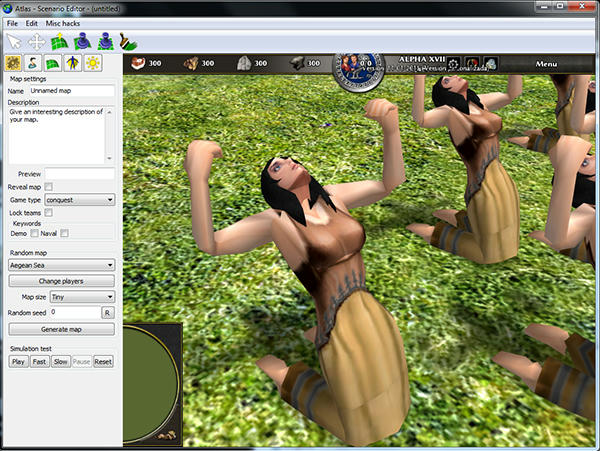Click the civilization emblem population medallion
The height and width of the screenshot is (451, 600).
(x=358, y=72)
